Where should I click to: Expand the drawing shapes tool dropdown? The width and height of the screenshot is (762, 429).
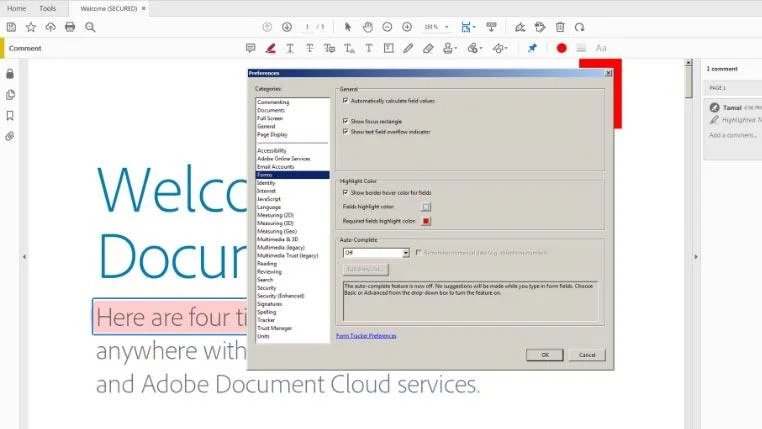pos(506,48)
